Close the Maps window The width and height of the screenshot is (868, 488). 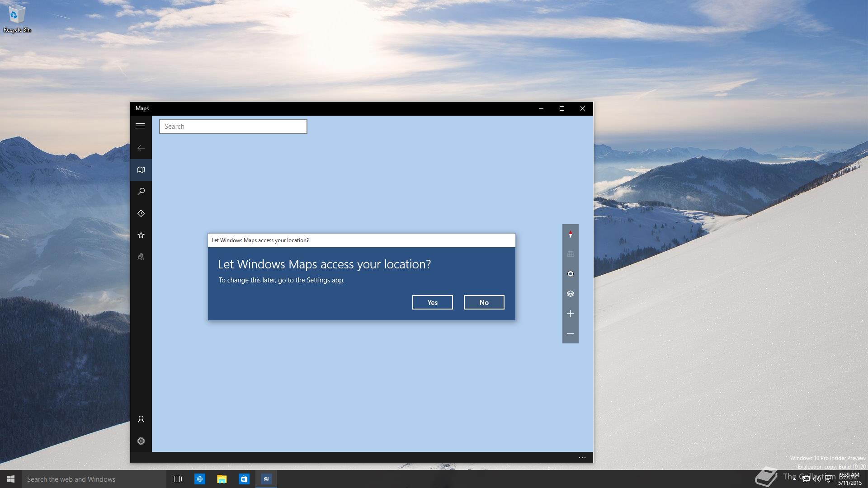(583, 108)
